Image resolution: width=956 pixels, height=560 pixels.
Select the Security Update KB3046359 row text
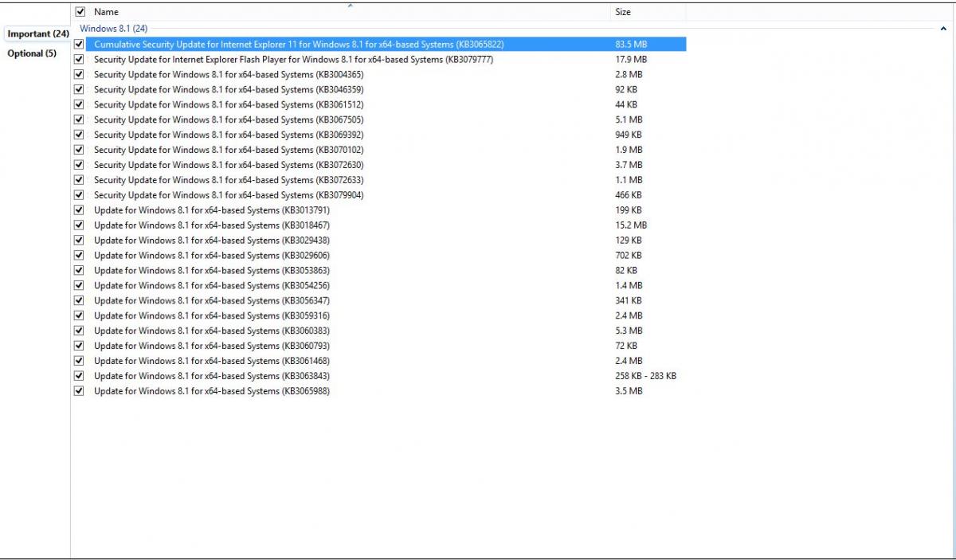click(229, 90)
